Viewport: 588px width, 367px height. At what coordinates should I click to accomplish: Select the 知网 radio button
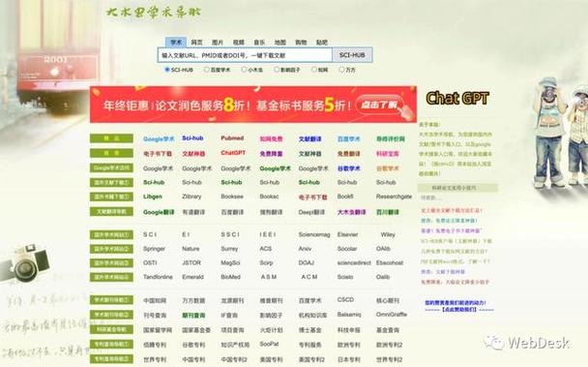314,70
